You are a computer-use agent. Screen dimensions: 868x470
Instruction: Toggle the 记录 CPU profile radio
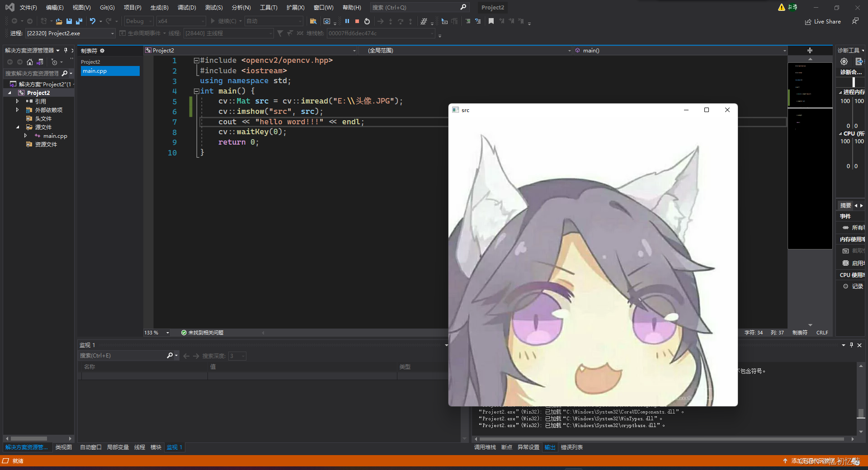point(845,286)
